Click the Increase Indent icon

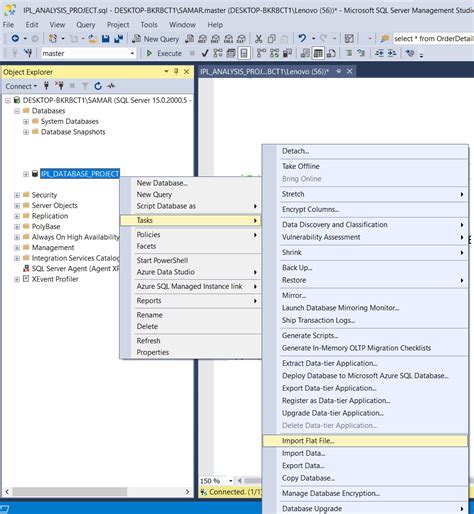[x=392, y=53]
